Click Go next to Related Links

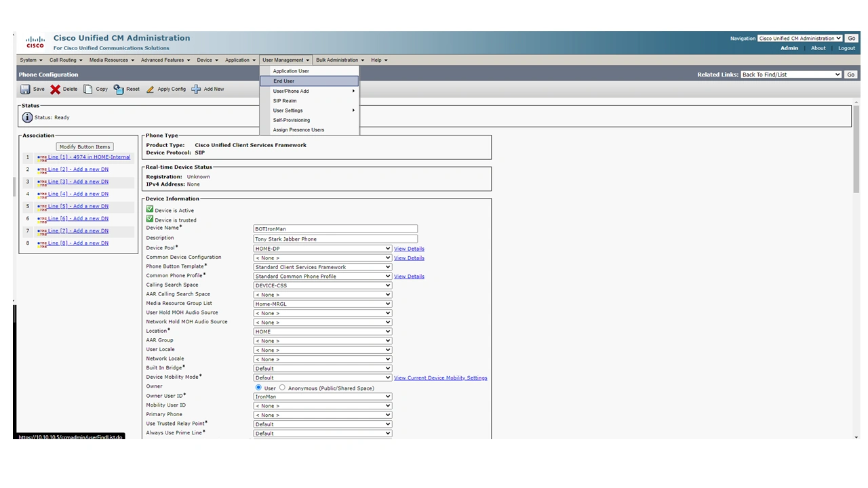click(x=850, y=75)
